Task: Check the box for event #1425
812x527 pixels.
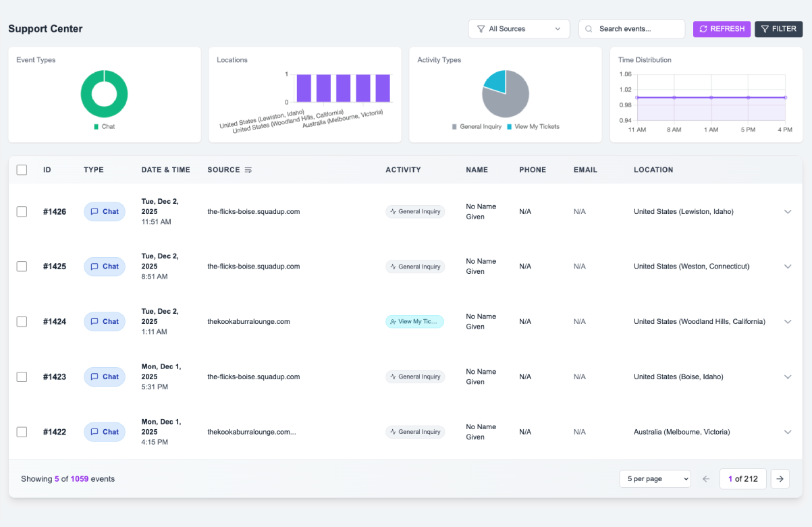Action: coord(22,267)
